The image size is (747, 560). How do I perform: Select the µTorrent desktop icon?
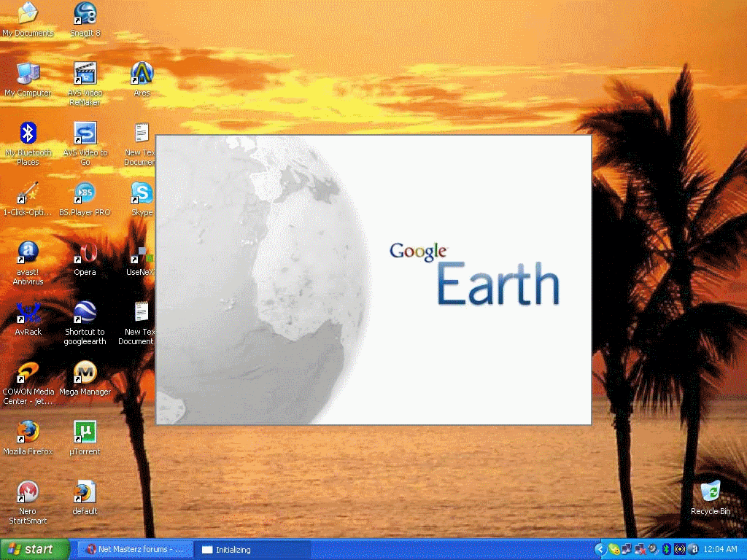85,432
